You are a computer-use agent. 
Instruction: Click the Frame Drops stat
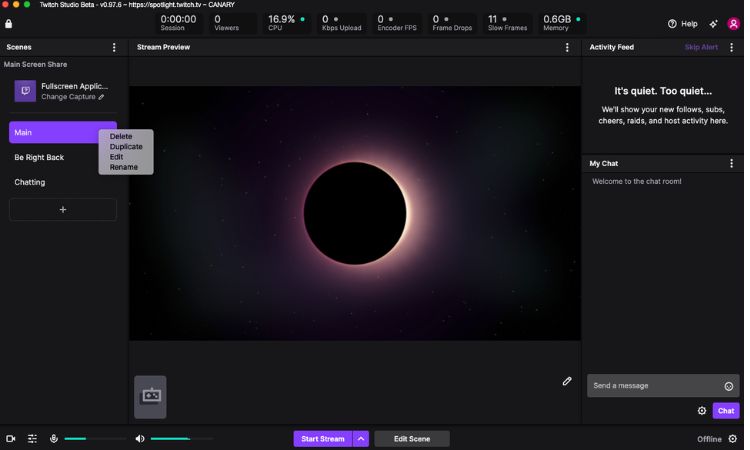click(452, 22)
